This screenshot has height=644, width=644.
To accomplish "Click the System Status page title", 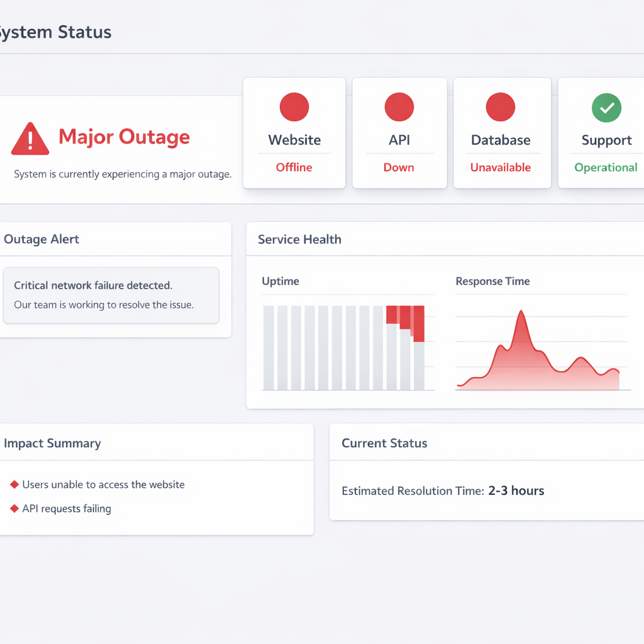I will point(55,32).
